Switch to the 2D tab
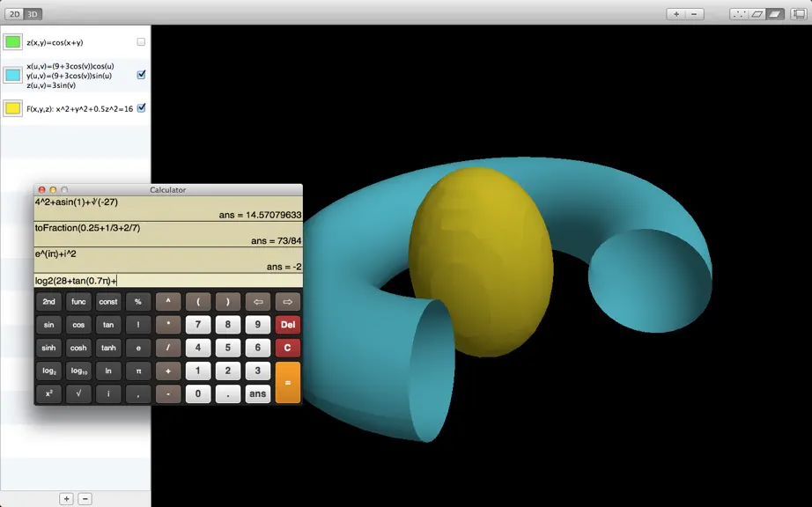The height and width of the screenshot is (507, 812). click(x=14, y=14)
